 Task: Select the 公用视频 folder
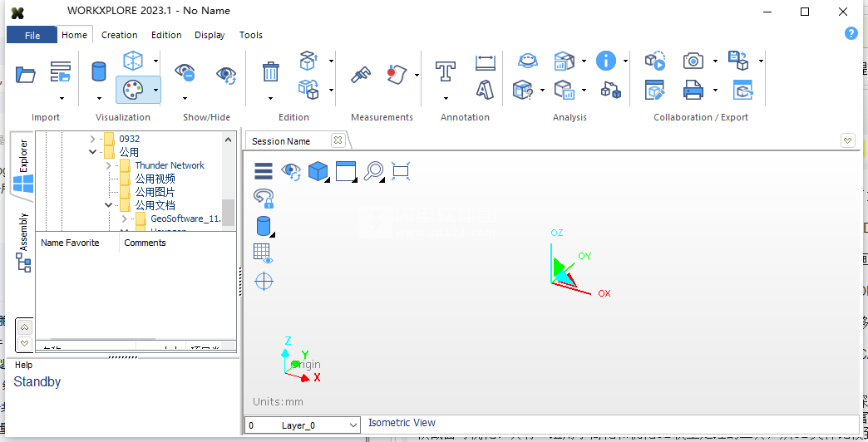pyautogui.click(x=155, y=179)
